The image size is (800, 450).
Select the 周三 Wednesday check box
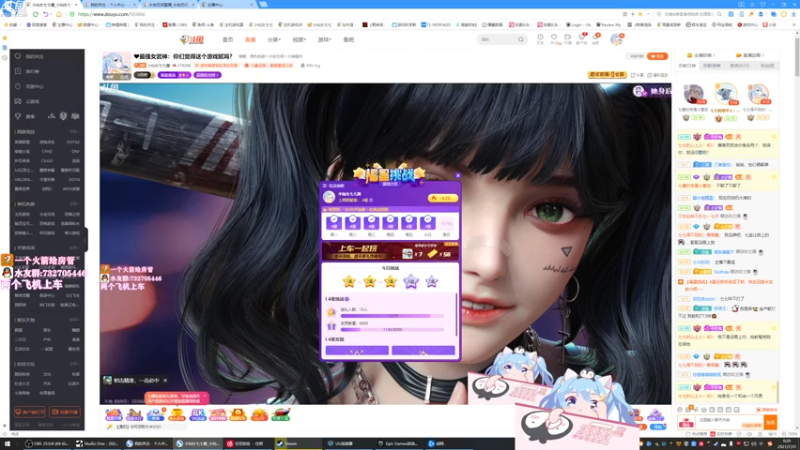[371, 223]
